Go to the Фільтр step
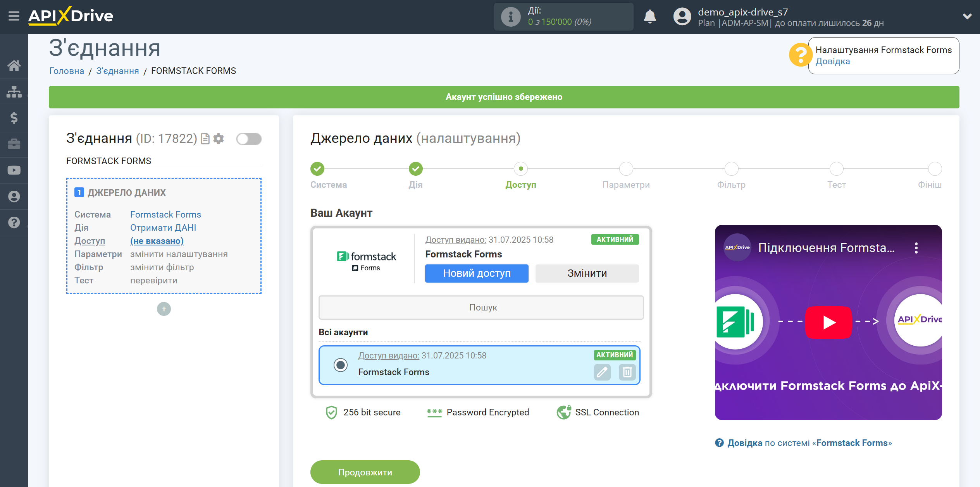 click(731, 169)
